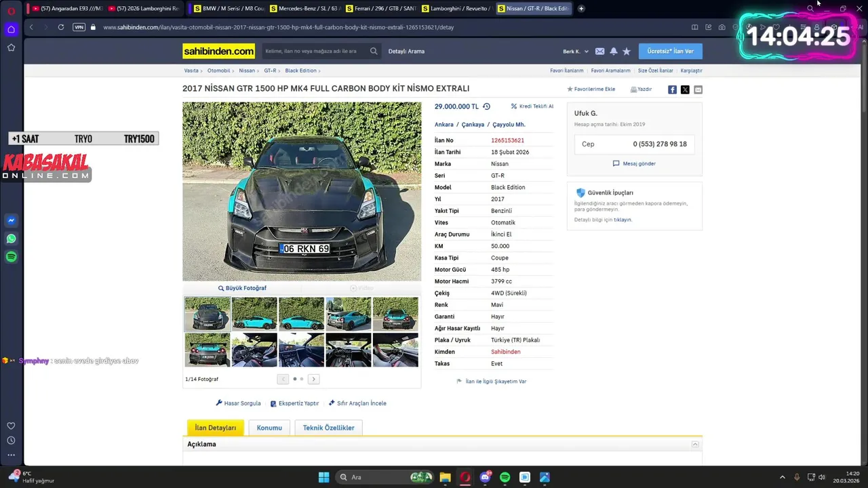The height and width of the screenshot is (488, 868).
Task: Open Opera sidebar heart bookmarks
Action: [x=11, y=426]
